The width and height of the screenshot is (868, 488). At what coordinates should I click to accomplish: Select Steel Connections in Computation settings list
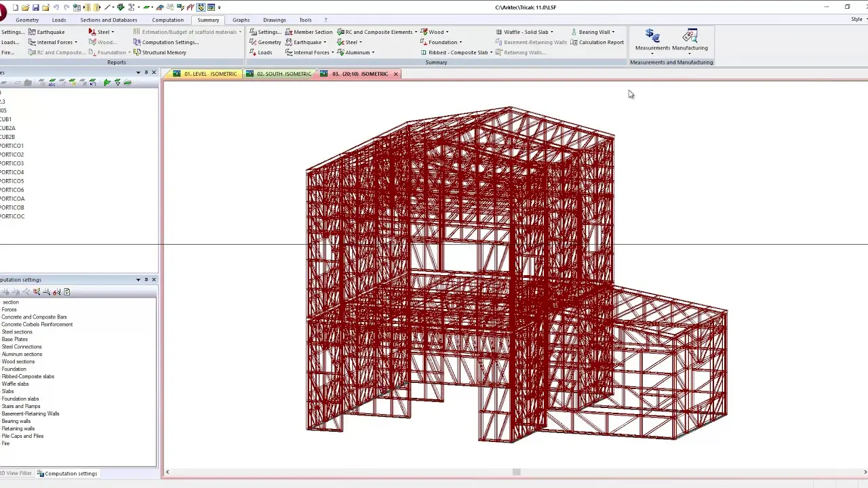(22, 347)
